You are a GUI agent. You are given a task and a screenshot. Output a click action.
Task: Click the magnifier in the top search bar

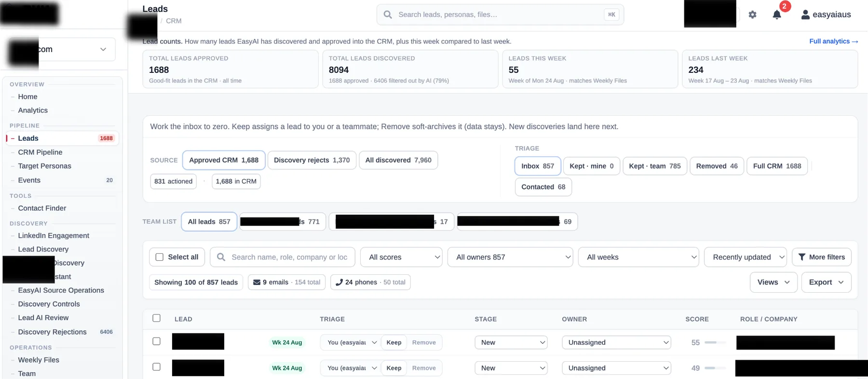point(388,14)
